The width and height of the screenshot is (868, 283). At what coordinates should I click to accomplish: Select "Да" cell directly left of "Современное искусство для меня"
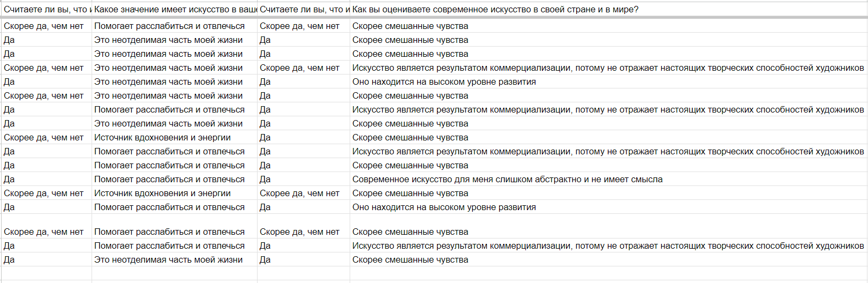[x=304, y=179]
